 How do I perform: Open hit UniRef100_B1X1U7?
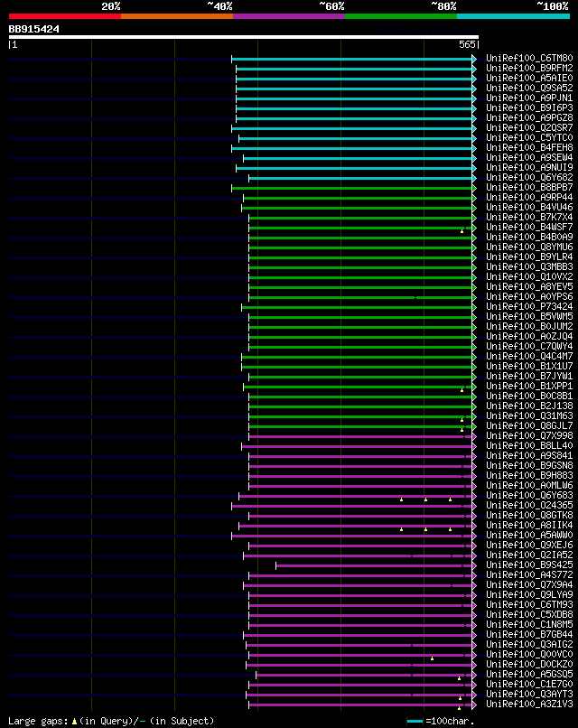click(x=529, y=367)
